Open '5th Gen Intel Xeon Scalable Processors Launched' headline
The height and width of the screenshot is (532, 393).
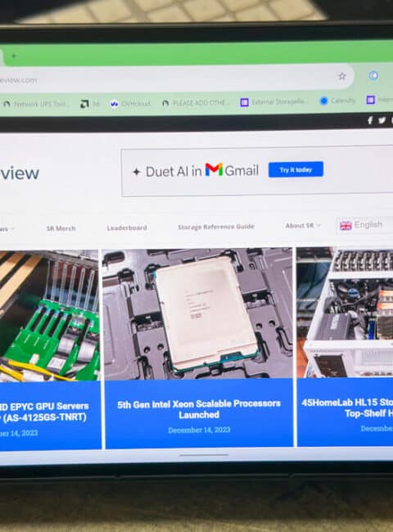point(199,409)
